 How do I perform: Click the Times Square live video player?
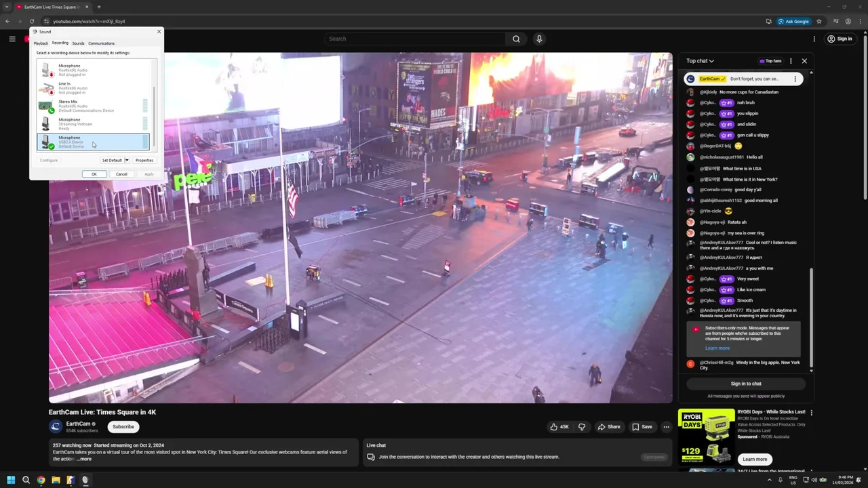coord(360,228)
